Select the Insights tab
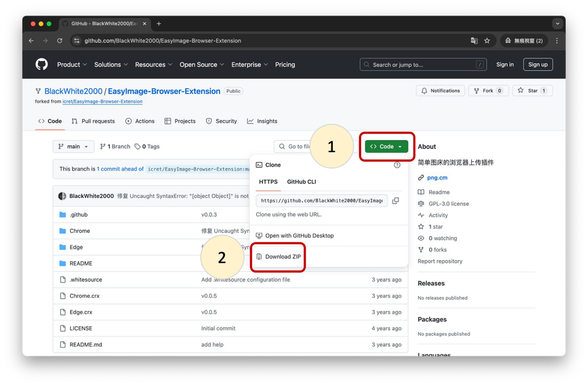Image resolution: width=588 pixels, height=386 pixels. 262,121
